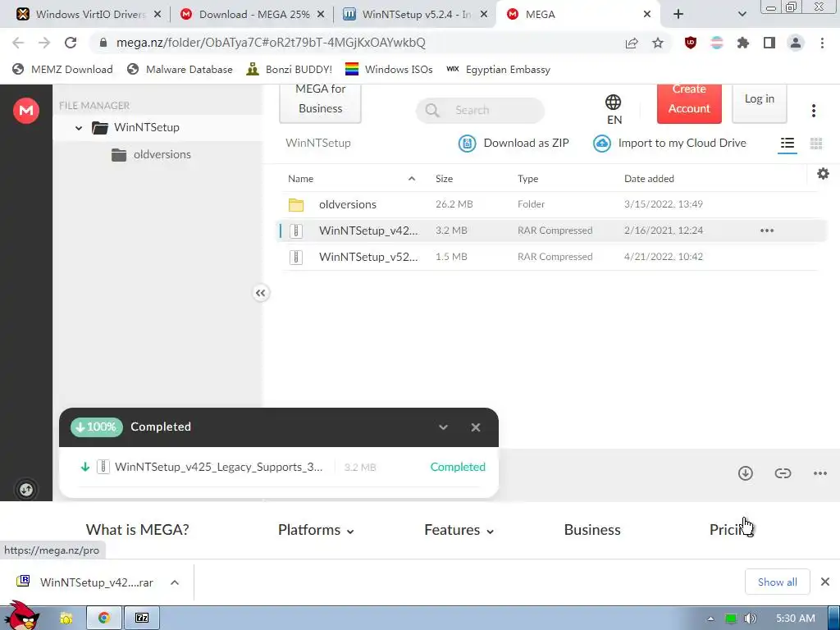Open oldversions folder in the tree
Image resolution: width=840 pixels, height=630 pixels.
151,155
